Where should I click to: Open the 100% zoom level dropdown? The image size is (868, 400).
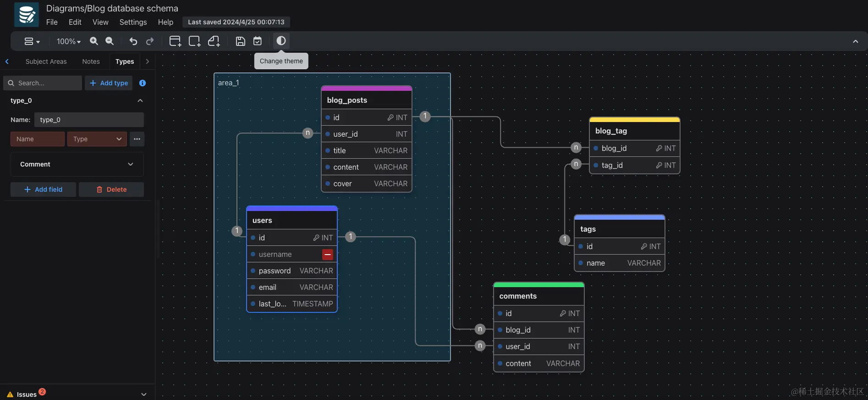point(68,41)
